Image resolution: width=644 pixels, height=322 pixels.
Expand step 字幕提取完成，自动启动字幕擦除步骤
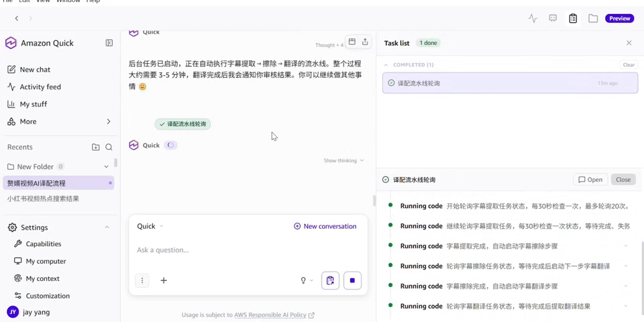click(626, 246)
